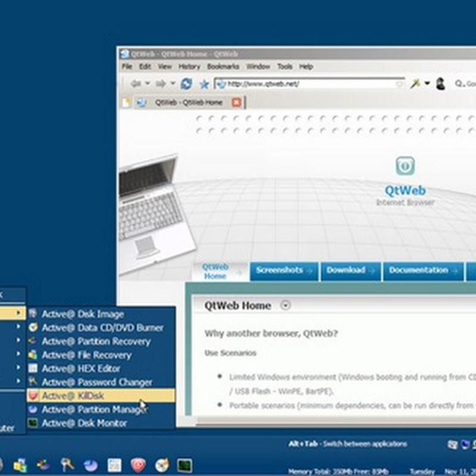Select Active@ Partition Manager menu entry
476x476 pixels.
click(x=101, y=409)
